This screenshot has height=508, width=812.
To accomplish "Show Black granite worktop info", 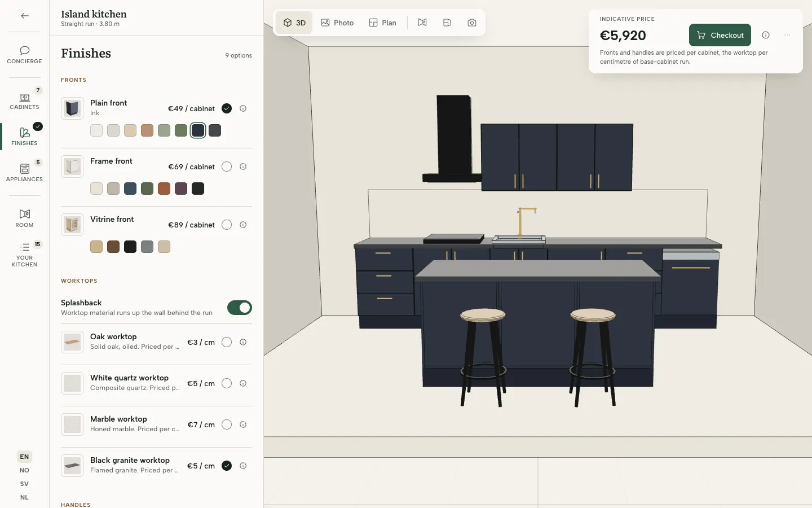I will (243, 466).
